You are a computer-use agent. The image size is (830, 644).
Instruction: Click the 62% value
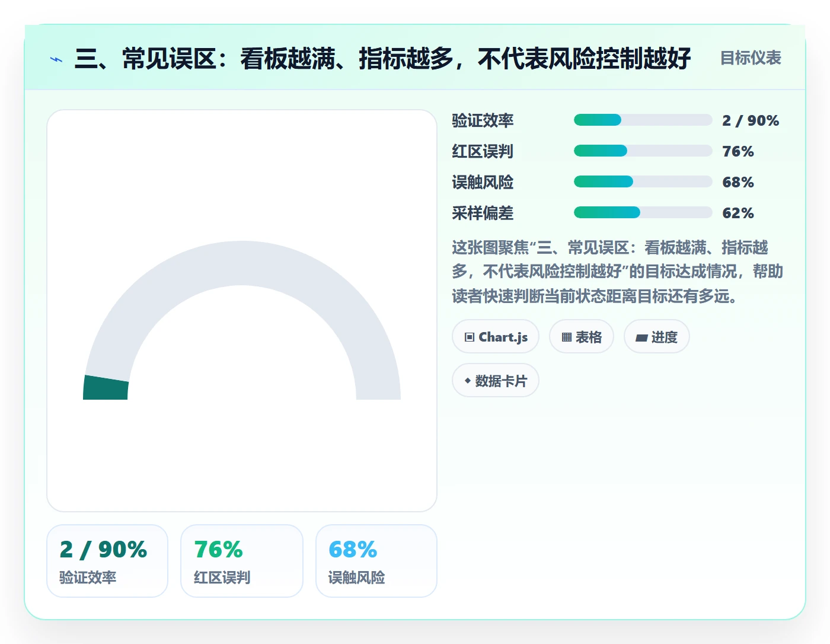[x=738, y=213]
